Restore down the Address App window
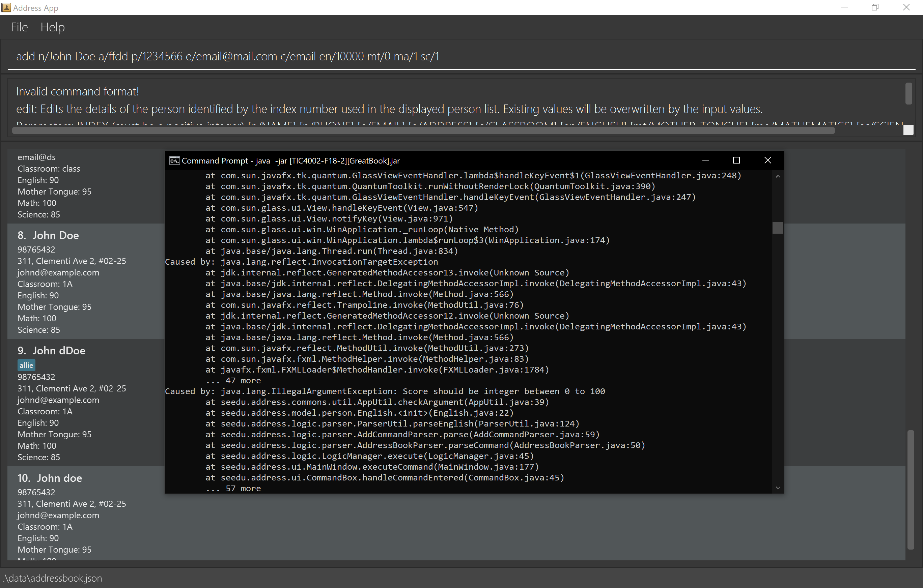This screenshot has height=588, width=923. click(x=875, y=7)
